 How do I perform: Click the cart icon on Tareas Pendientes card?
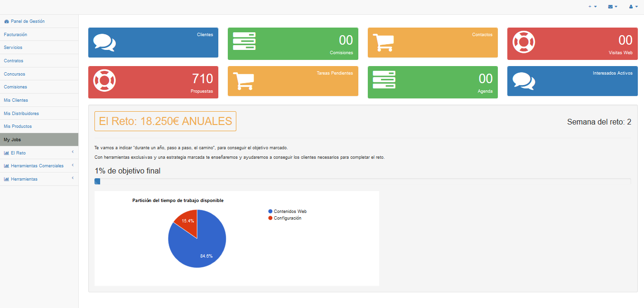click(244, 81)
